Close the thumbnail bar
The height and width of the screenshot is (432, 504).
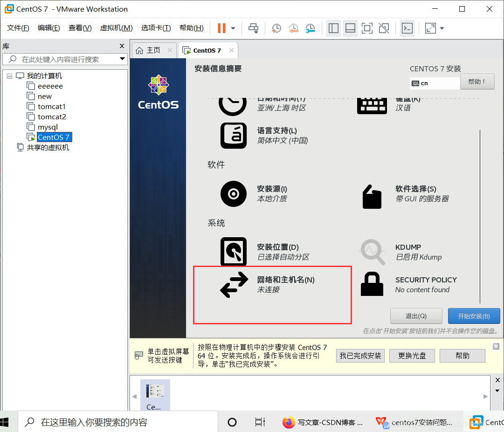point(497,380)
